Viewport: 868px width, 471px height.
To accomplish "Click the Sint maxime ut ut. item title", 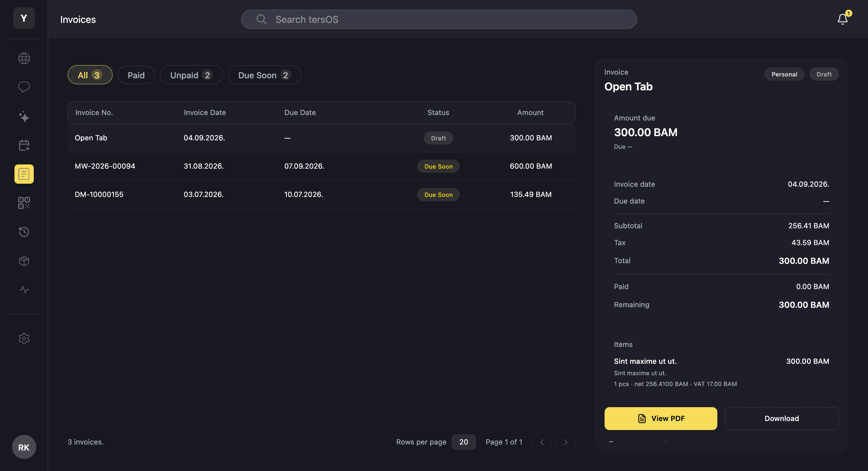I will tap(645, 361).
